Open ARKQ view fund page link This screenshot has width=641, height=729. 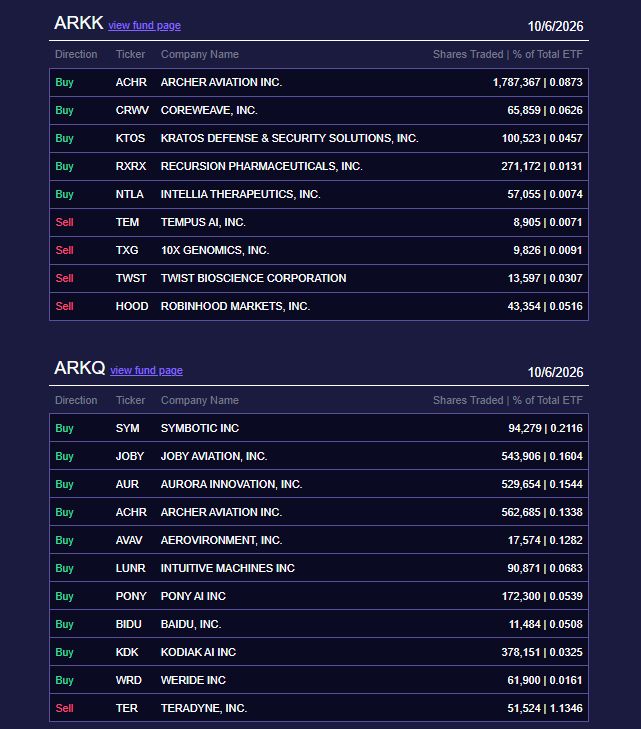pos(146,370)
